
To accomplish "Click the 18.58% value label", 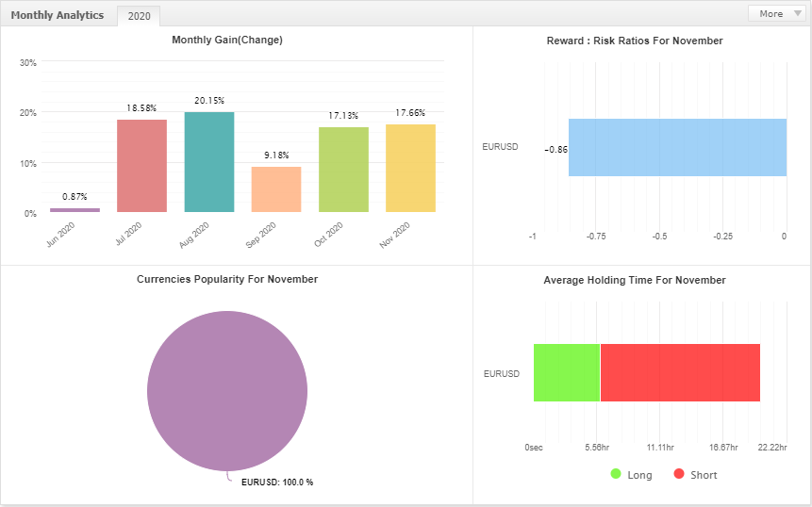I will 141,108.
